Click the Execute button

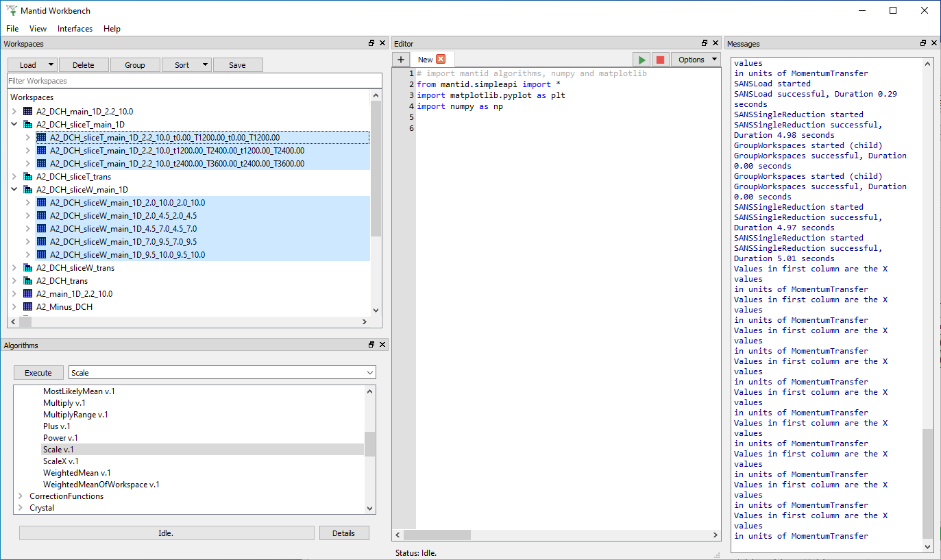click(x=38, y=373)
